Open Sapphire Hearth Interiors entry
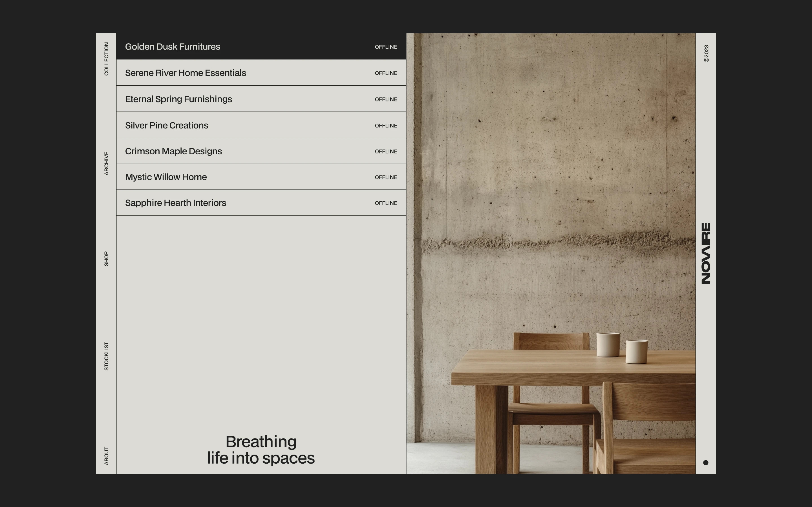 coord(175,203)
